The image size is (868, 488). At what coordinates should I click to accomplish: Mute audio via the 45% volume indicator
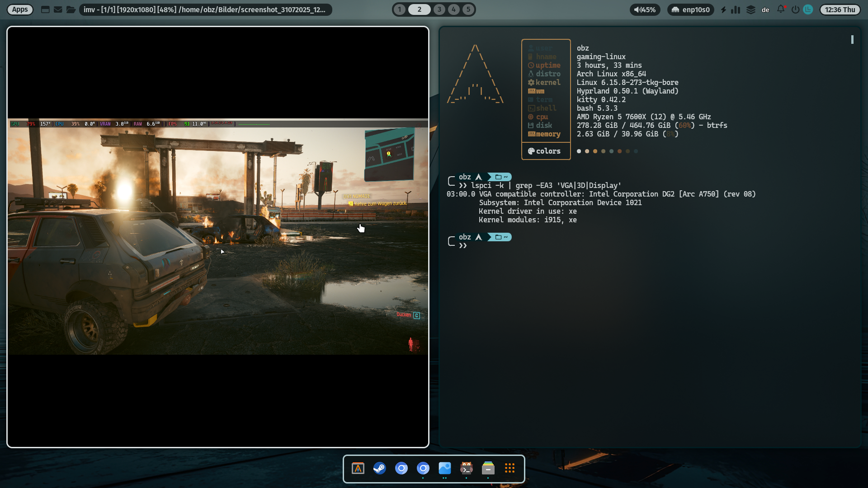click(645, 9)
